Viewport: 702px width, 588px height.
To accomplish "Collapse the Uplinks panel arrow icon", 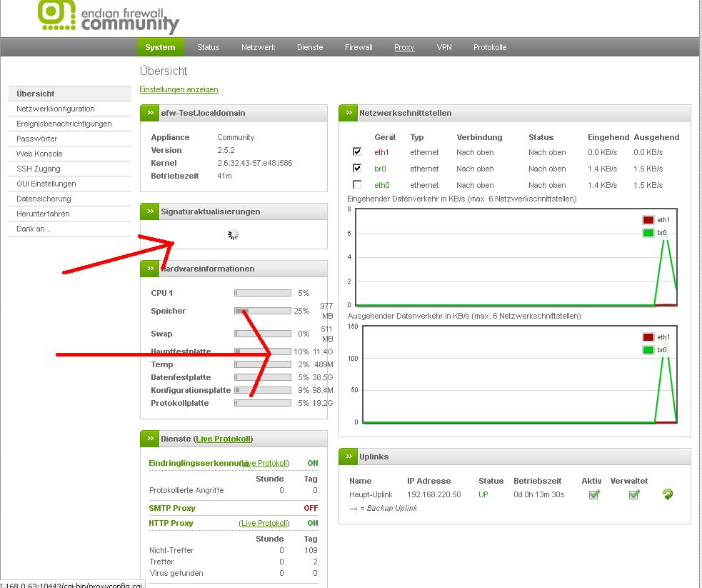I will coord(349,457).
